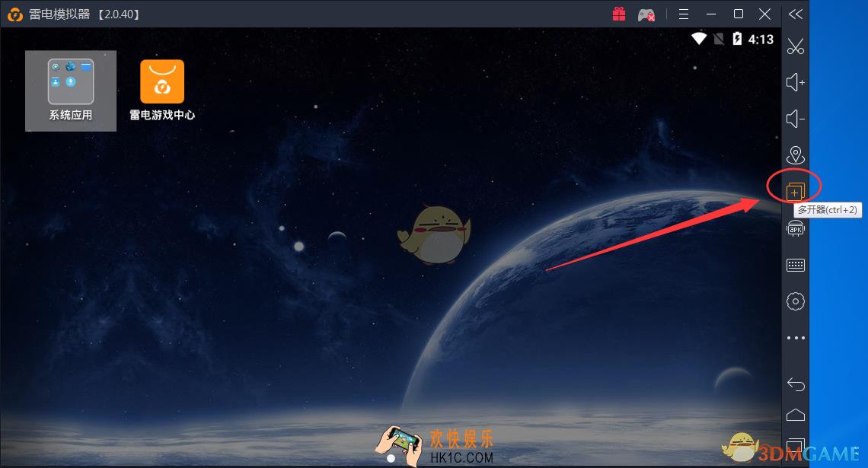Open the 多开器 multi-instance icon
This screenshot has width=868, height=468.
click(796, 192)
